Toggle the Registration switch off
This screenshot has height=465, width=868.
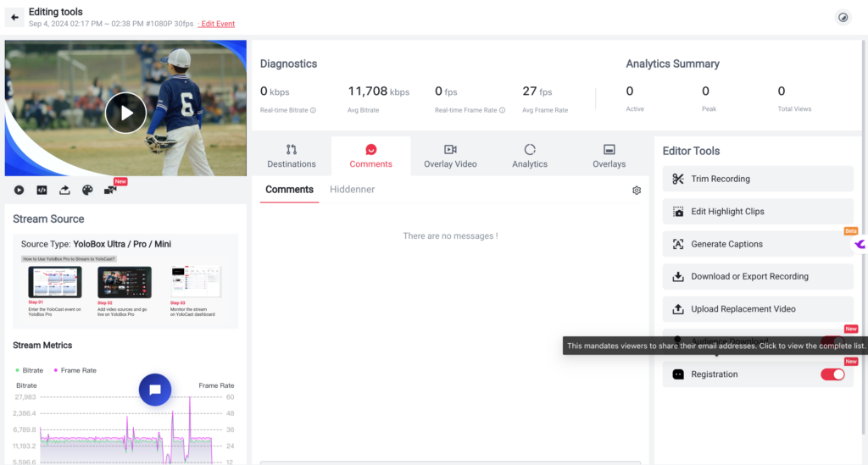832,374
